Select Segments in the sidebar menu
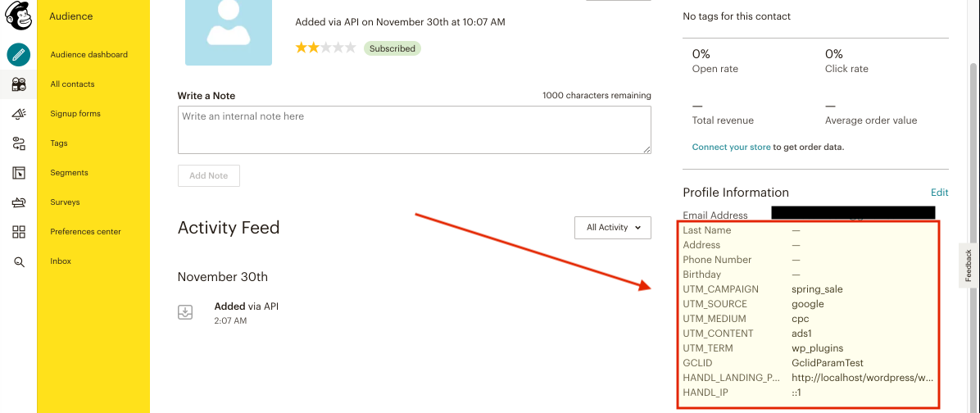This screenshot has width=980, height=413. pos(69,173)
